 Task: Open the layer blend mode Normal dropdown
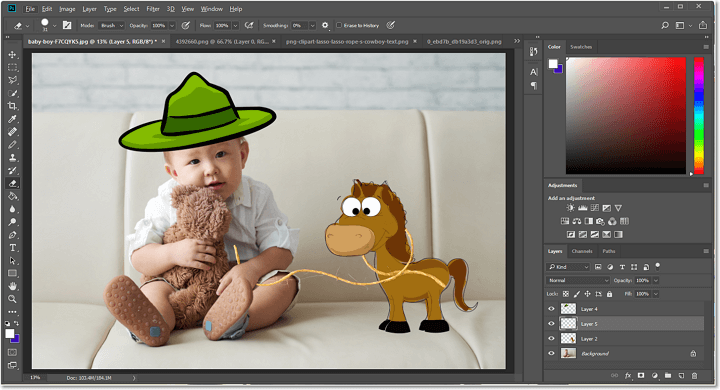[x=579, y=280]
